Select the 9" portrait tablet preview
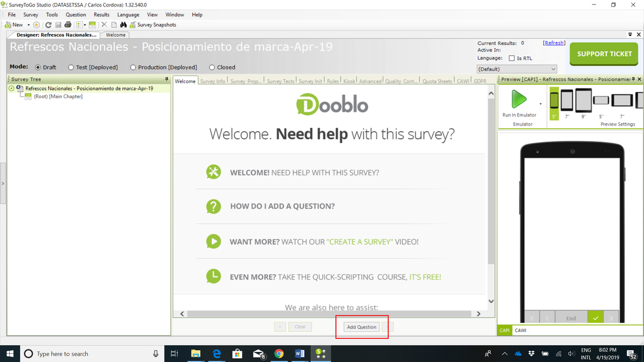 [x=583, y=102]
